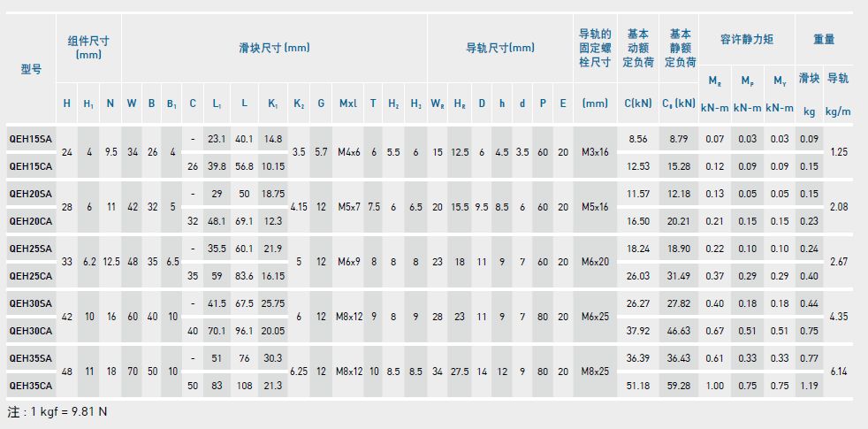Screen dimensions: 868x429
Task: Click the 滑块尺寸 (mm) group header
Action: coord(274,48)
